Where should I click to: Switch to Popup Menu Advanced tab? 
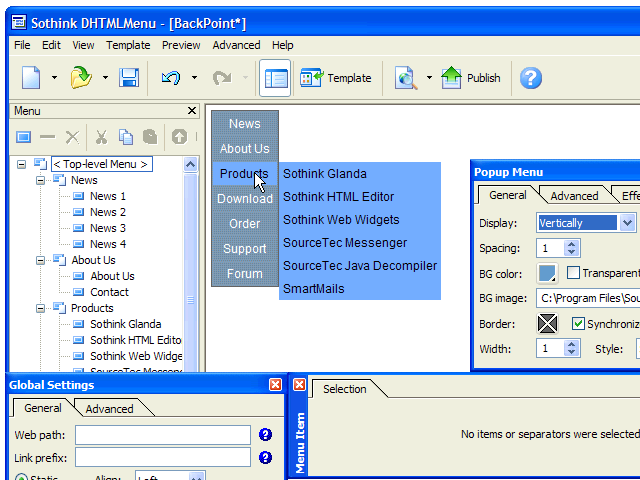[x=574, y=196]
